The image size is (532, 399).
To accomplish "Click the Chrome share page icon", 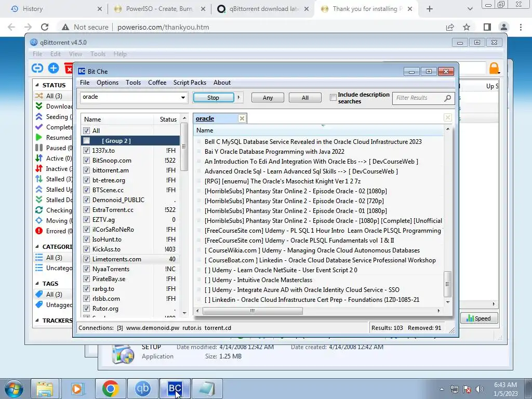I will pyautogui.click(x=450, y=27).
